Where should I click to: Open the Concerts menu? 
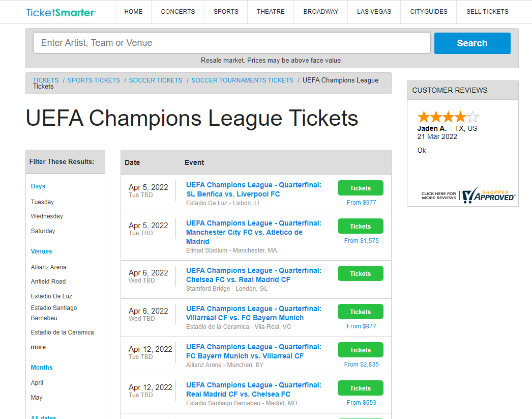click(x=178, y=12)
